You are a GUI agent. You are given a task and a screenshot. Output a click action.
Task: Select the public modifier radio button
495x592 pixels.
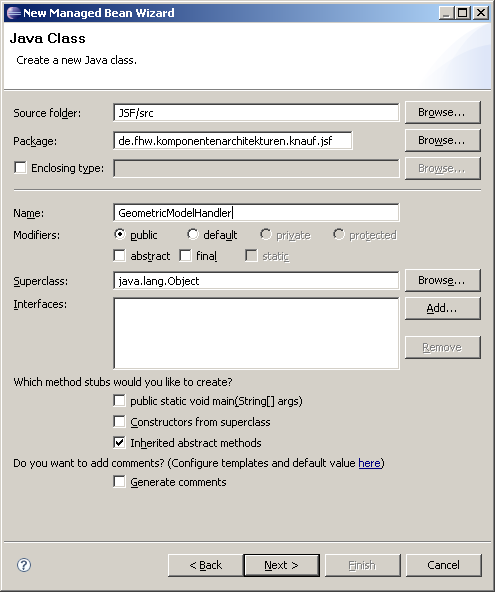(x=120, y=234)
